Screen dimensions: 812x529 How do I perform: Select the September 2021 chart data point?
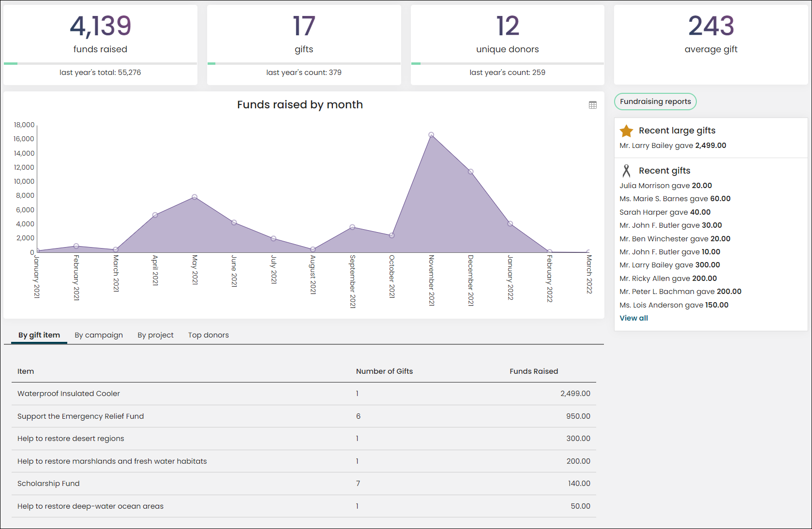(x=352, y=227)
